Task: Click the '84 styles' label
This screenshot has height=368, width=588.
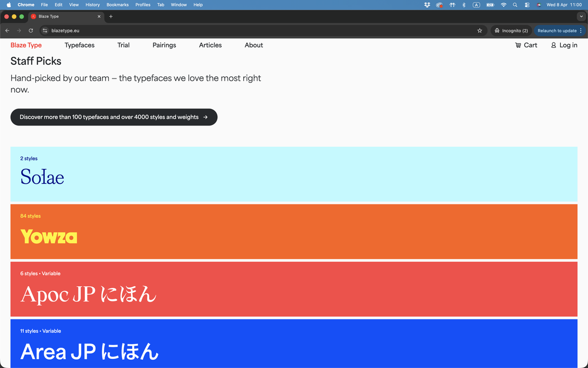Action: point(30,216)
